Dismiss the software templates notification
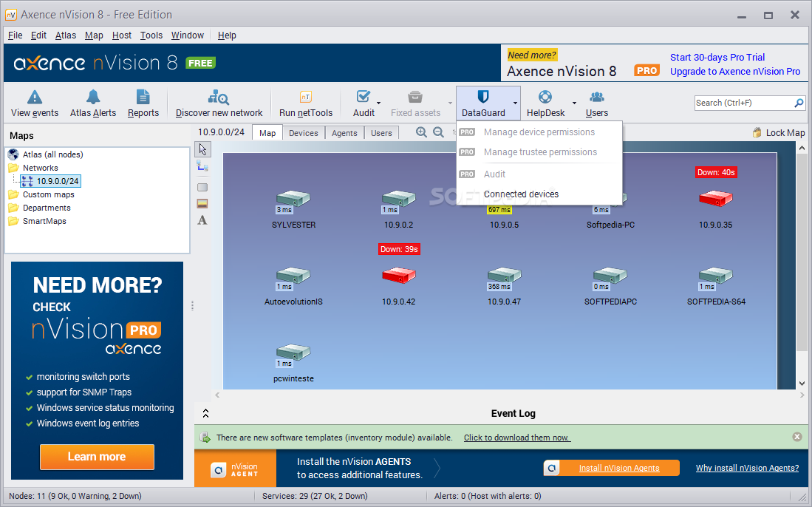This screenshot has width=812, height=507. pyautogui.click(x=797, y=437)
